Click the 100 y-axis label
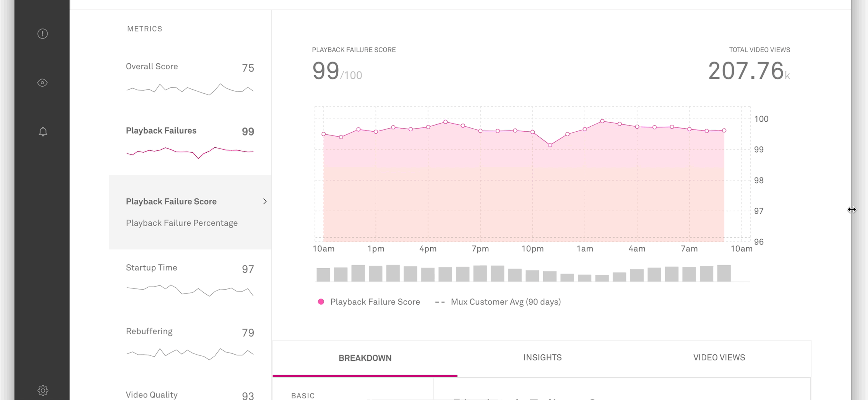868x400 pixels. click(761, 119)
